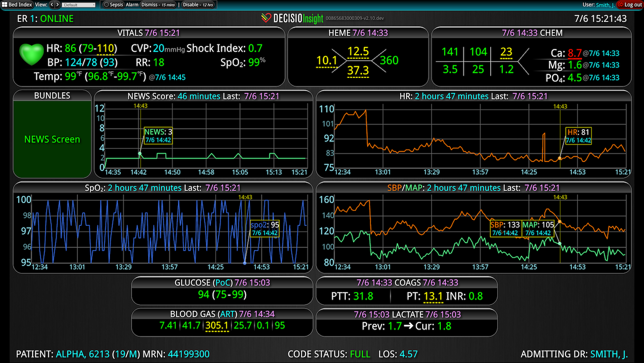
Task: Select the current lactate value 1.8
Action: click(x=444, y=326)
